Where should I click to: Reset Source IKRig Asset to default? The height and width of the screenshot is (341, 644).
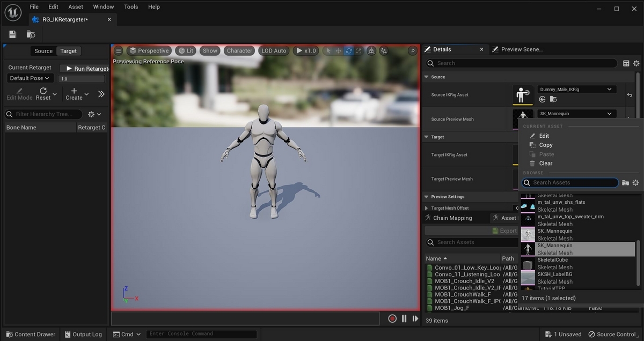(630, 95)
